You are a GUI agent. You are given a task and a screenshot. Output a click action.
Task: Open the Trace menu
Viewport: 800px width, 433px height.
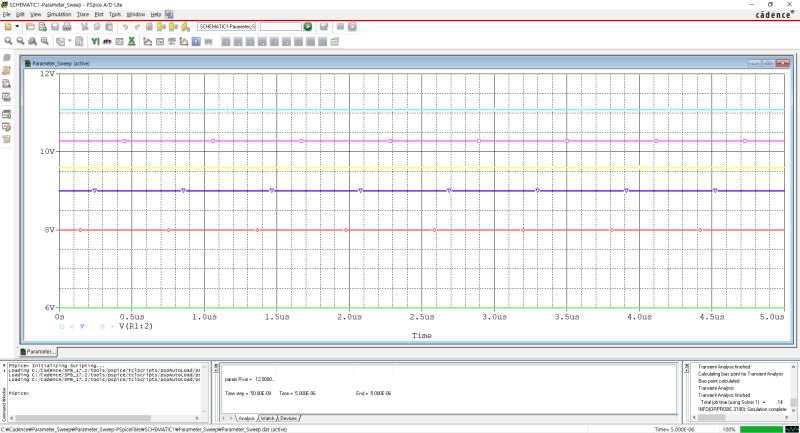click(83, 14)
